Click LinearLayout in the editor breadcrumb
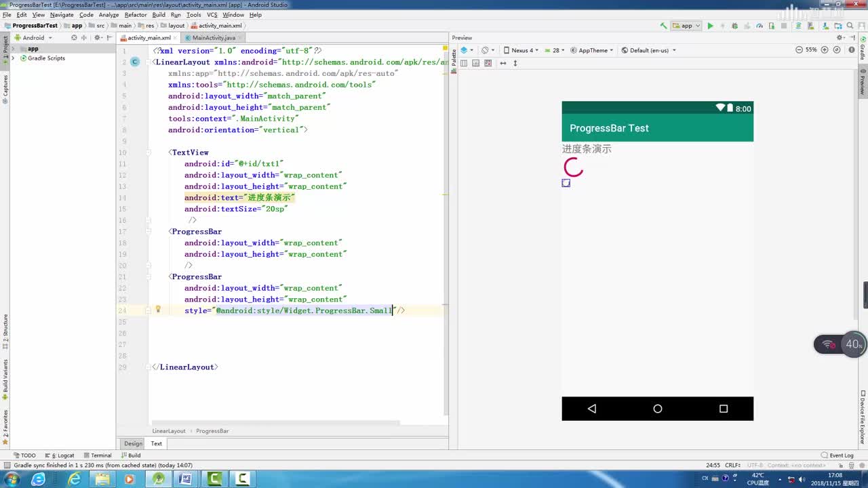This screenshot has height=488, width=868. (x=169, y=431)
